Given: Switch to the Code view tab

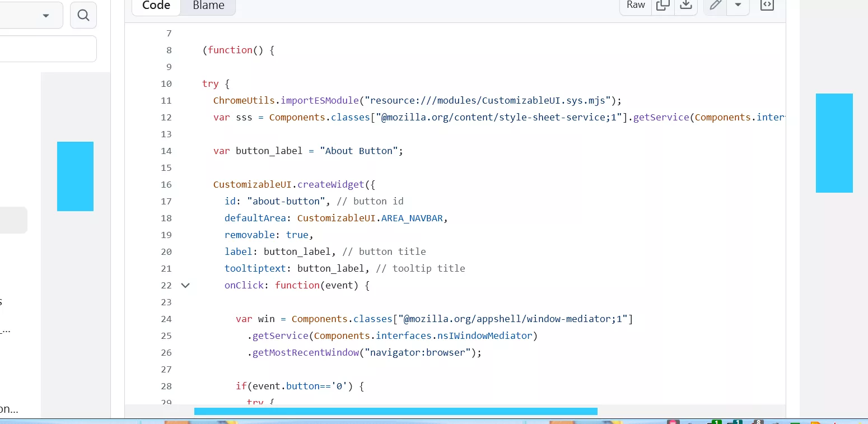Looking at the screenshot, I should pyautogui.click(x=156, y=5).
